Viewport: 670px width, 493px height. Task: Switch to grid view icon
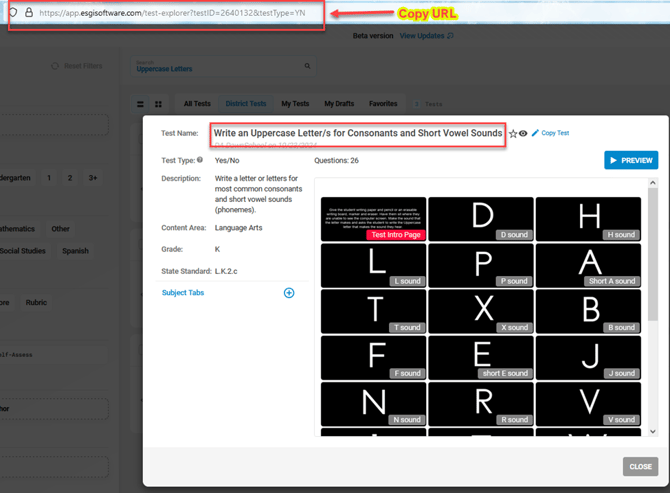point(158,104)
